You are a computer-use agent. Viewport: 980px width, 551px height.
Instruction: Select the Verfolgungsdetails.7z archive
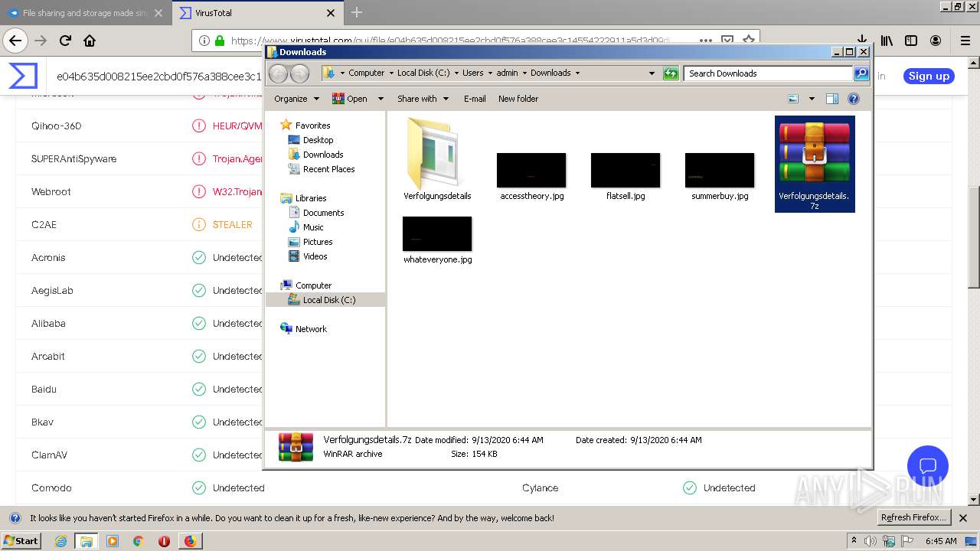click(815, 164)
